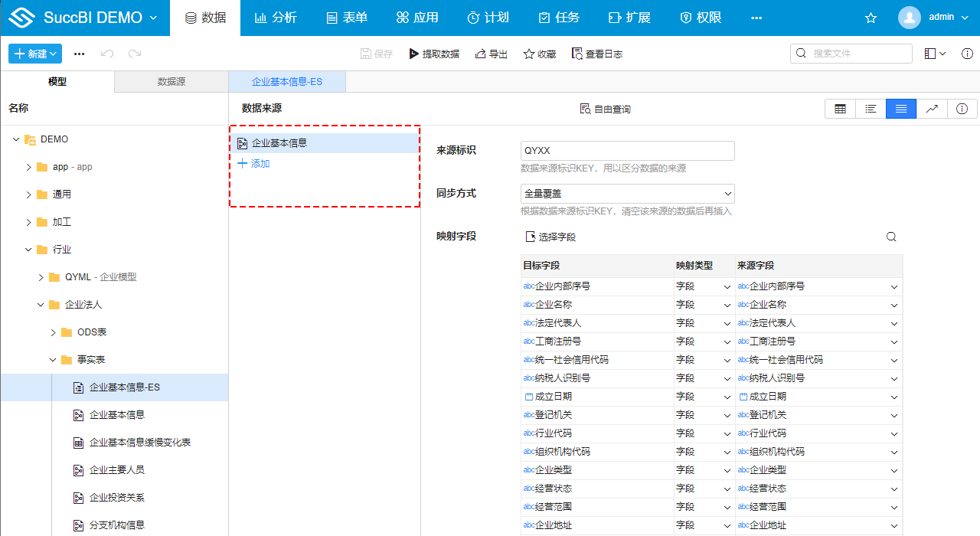This screenshot has width=980, height=536.
Task: Click 选择字段 button
Action: point(550,237)
